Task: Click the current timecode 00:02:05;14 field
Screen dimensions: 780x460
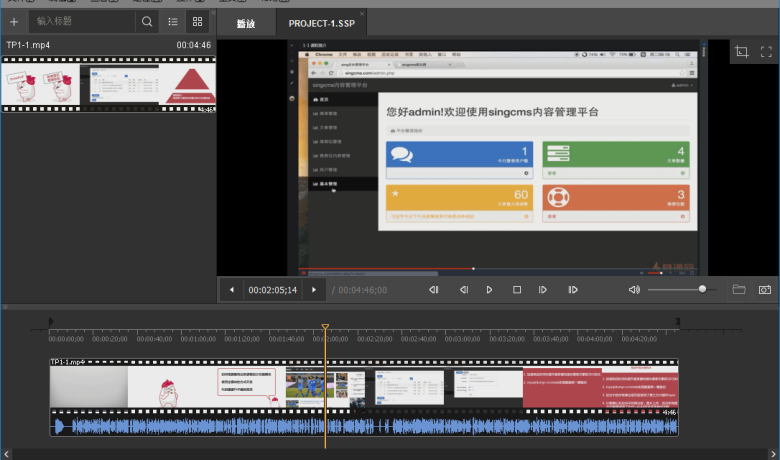Action: pyautogui.click(x=273, y=290)
